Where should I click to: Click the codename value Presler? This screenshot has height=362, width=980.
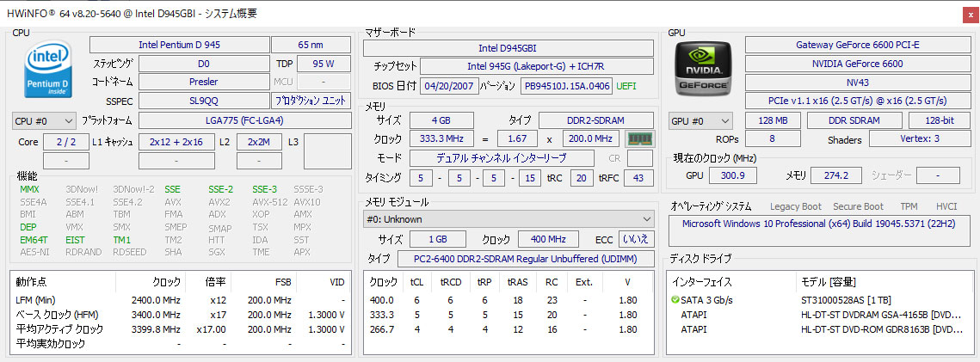point(204,82)
